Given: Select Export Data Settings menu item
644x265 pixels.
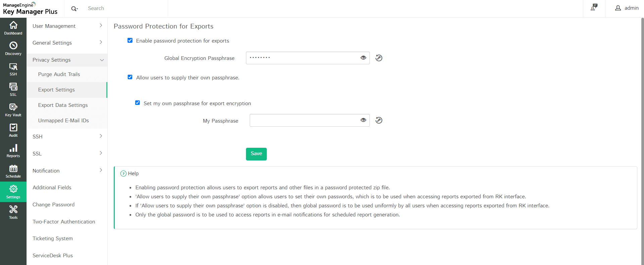Looking at the screenshot, I should (63, 105).
